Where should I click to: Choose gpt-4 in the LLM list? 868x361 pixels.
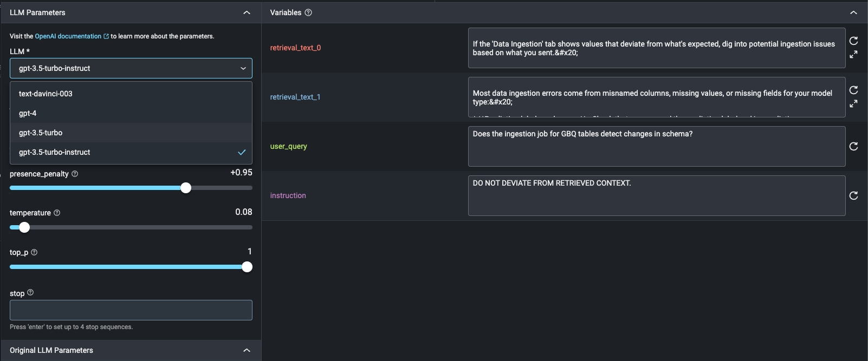coord(28,113)
